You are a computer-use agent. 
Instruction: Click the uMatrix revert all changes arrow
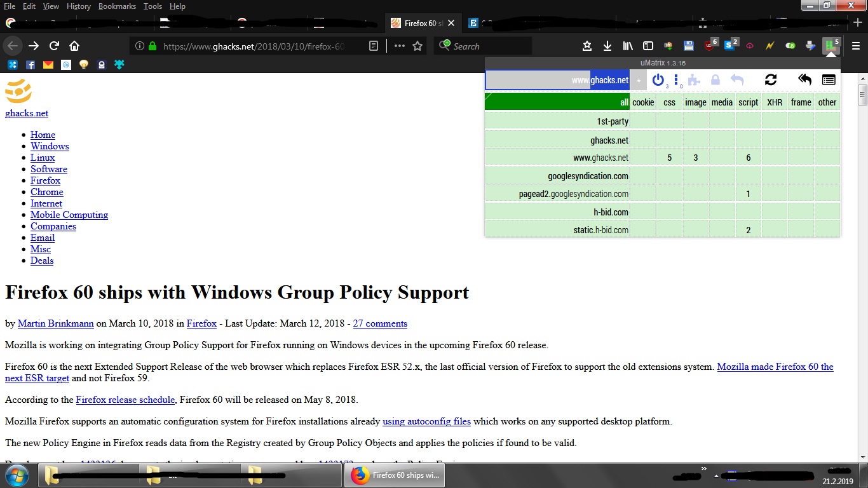(x=804, y=79)
